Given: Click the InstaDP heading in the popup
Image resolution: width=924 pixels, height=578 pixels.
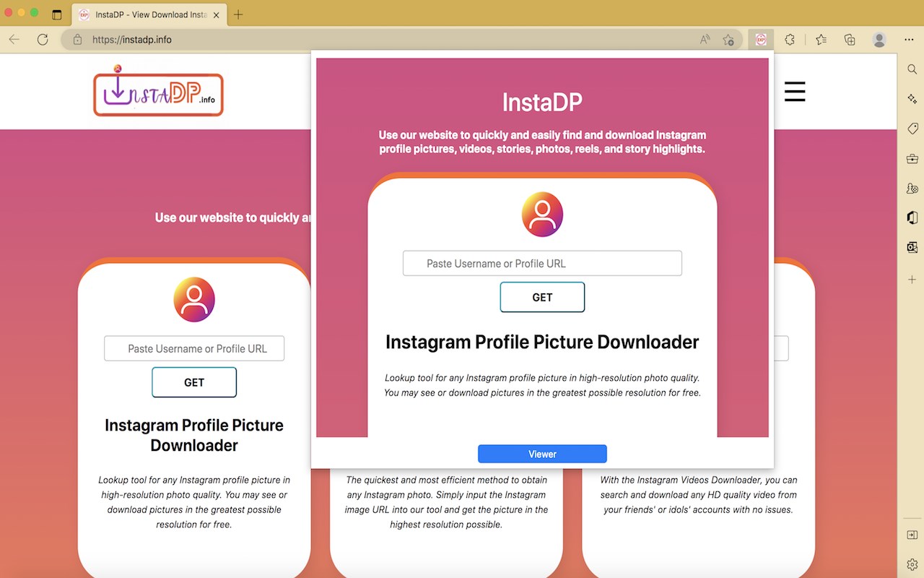Looking at the screenshot, I should point(542,103).
